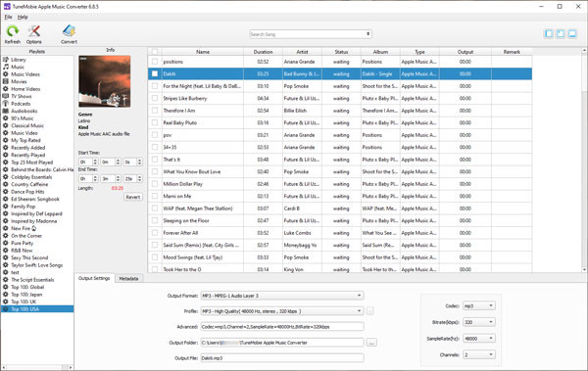Open the Codec dropdown
The image size is (588, 371).
[479, 305]
